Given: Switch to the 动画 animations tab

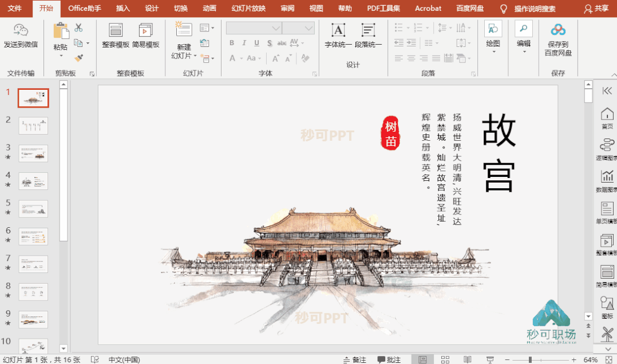Looking at the screenshot, I should pyautogui.click(x=209, y=8).
